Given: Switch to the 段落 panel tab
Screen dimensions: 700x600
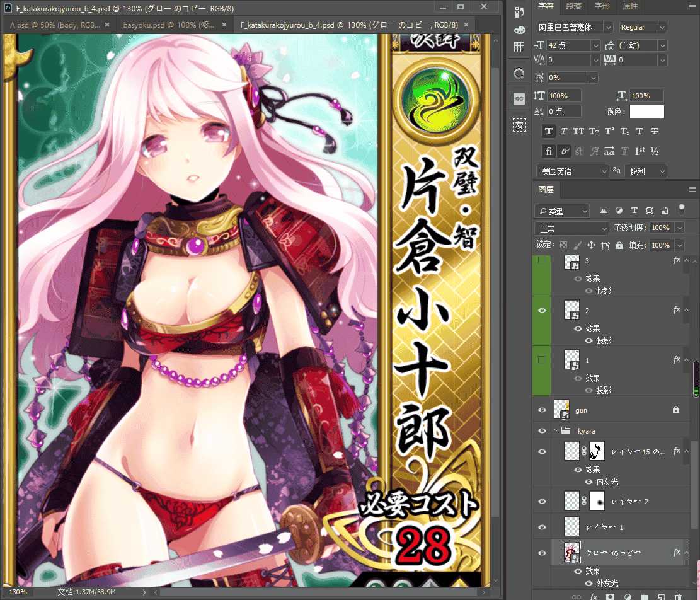Looking at the screenshot, I should 573,6.
